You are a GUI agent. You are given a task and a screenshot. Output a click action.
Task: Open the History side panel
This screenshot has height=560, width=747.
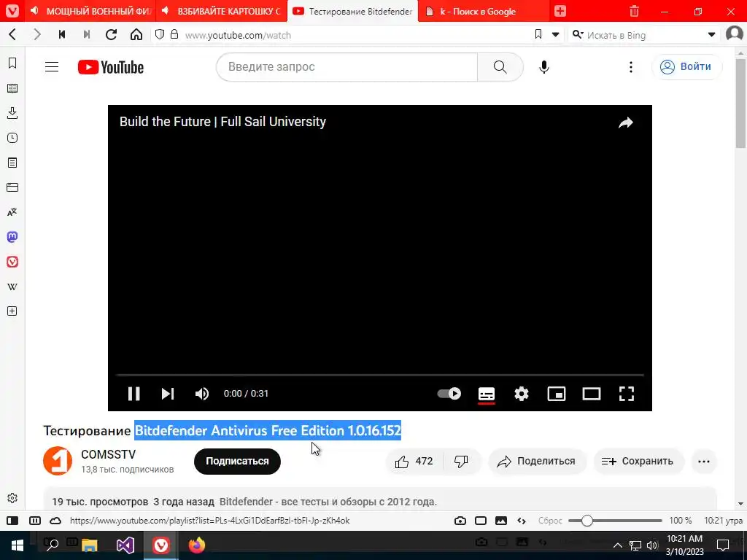pos(12,138)
